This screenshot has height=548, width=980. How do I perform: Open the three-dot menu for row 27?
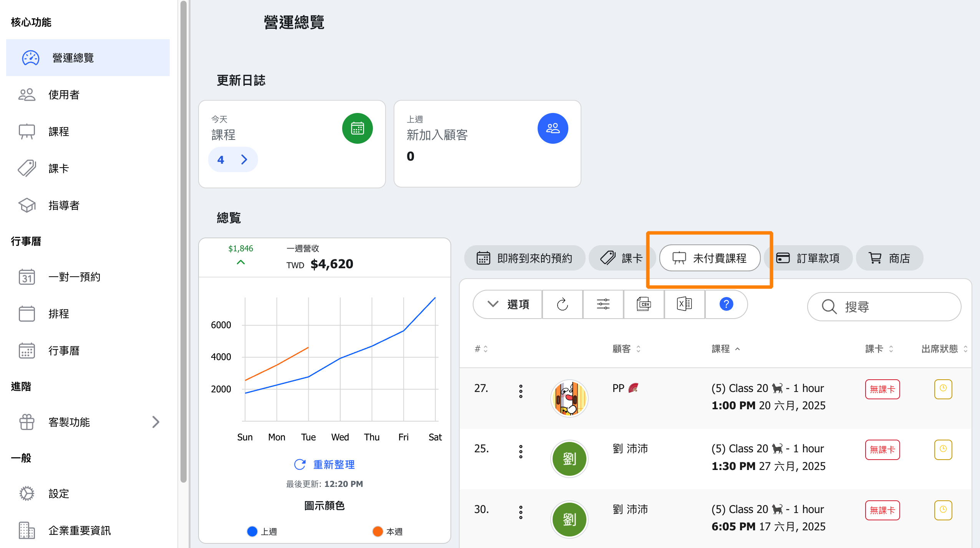pyautogui.click(x=521, y=391)
